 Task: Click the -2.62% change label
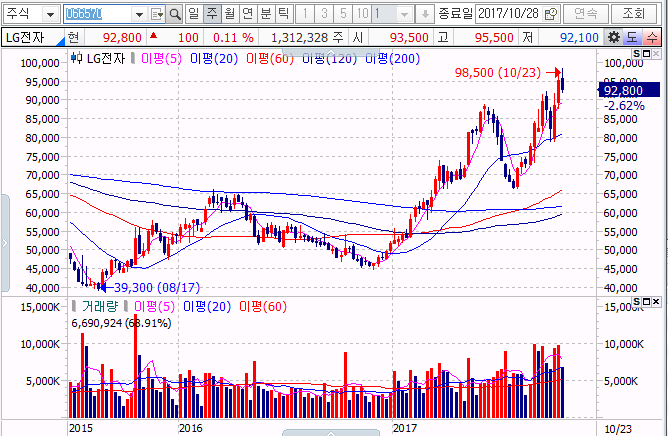pyautogui.click(x=624, y=106)
